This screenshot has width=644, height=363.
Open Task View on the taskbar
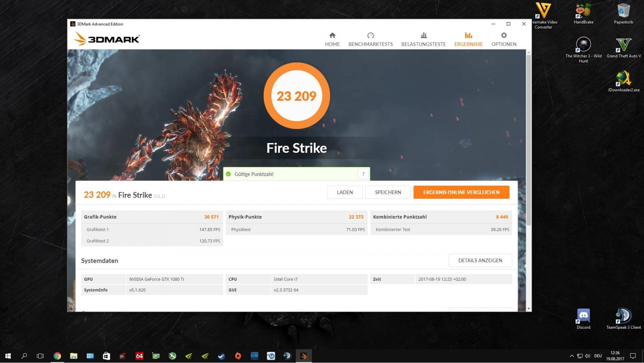(40, 356)
